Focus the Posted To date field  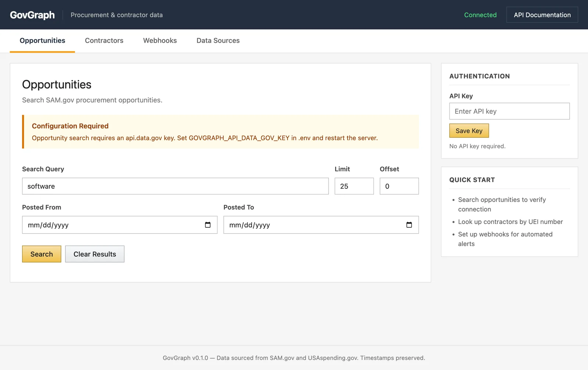point(321,225)
